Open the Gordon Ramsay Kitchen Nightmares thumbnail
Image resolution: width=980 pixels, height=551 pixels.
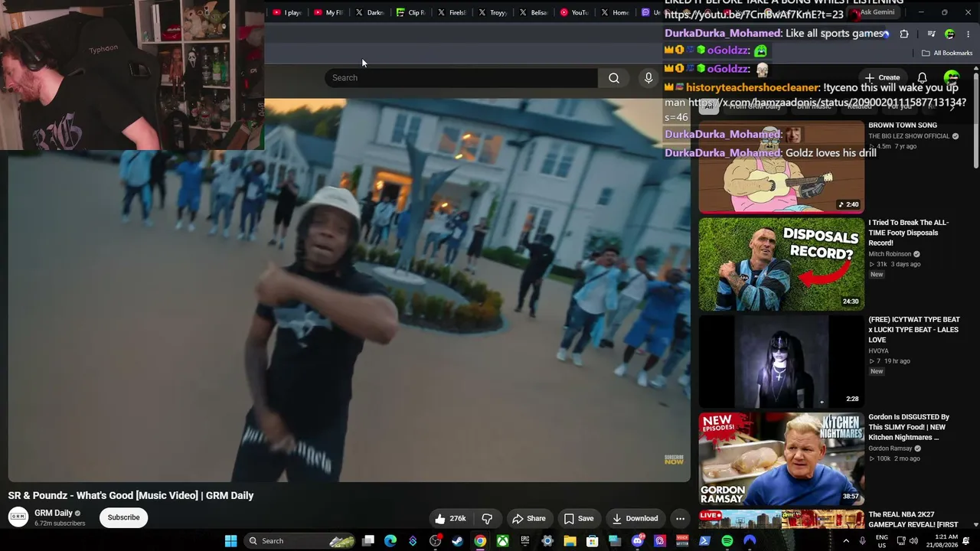coord(782,458)
